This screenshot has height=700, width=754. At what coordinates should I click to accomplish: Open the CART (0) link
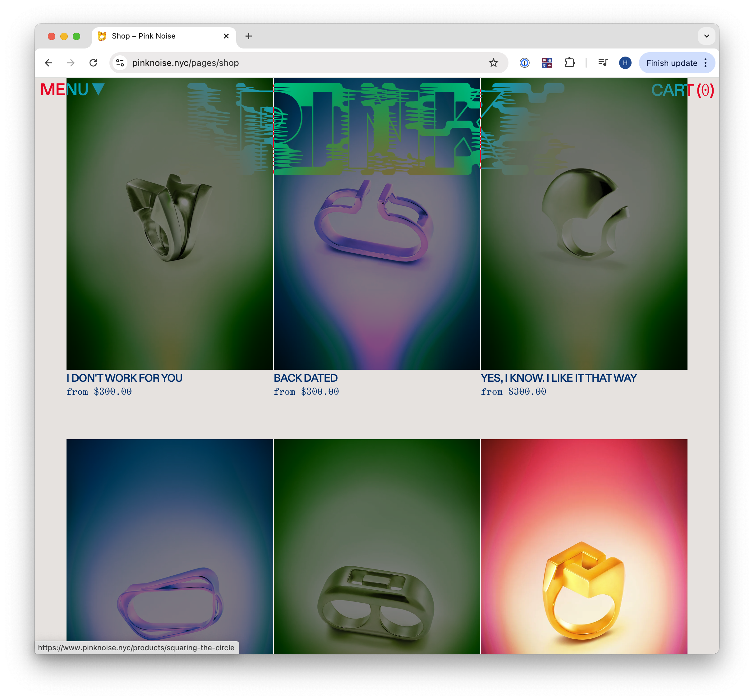coord(683,90)
